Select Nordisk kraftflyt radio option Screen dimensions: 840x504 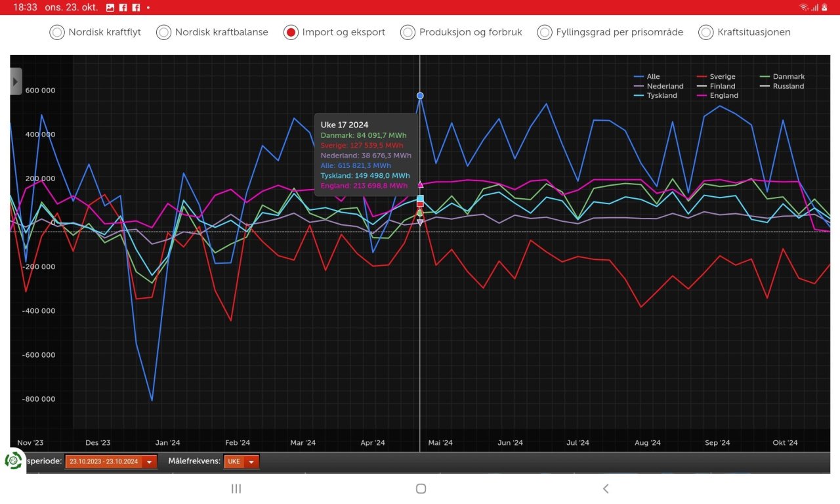pyautogui.click(x=95, y=32)
